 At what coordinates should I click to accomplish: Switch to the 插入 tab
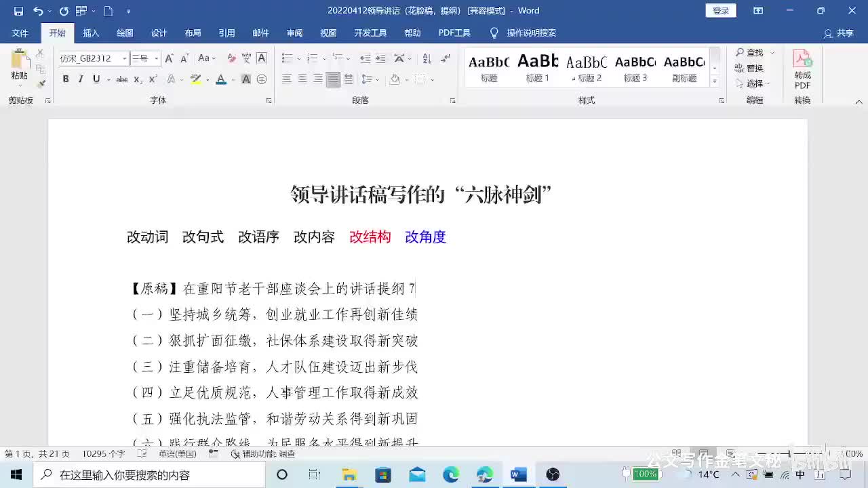(91, 33)
